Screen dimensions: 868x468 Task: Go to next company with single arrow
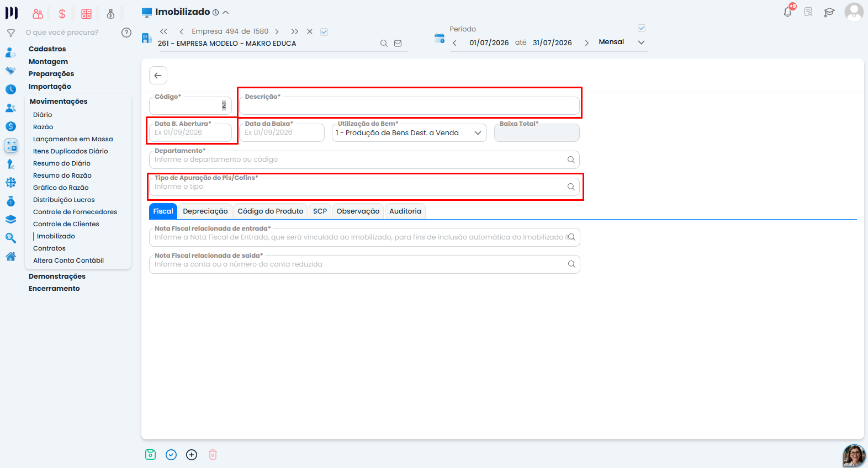click(x=277, y=31)
